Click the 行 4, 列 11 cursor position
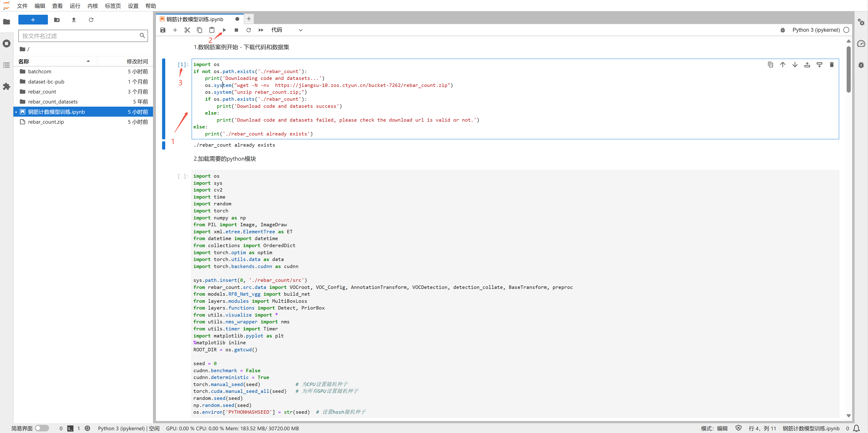The height and width of the screenshot is (433, 868). 762,428
